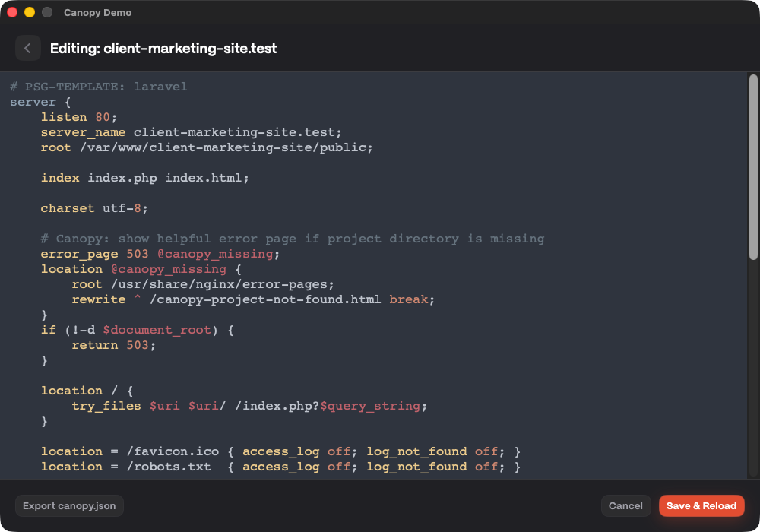Cancel the config editing
This screenshot has height=532, width=760.
click(625, 506)
